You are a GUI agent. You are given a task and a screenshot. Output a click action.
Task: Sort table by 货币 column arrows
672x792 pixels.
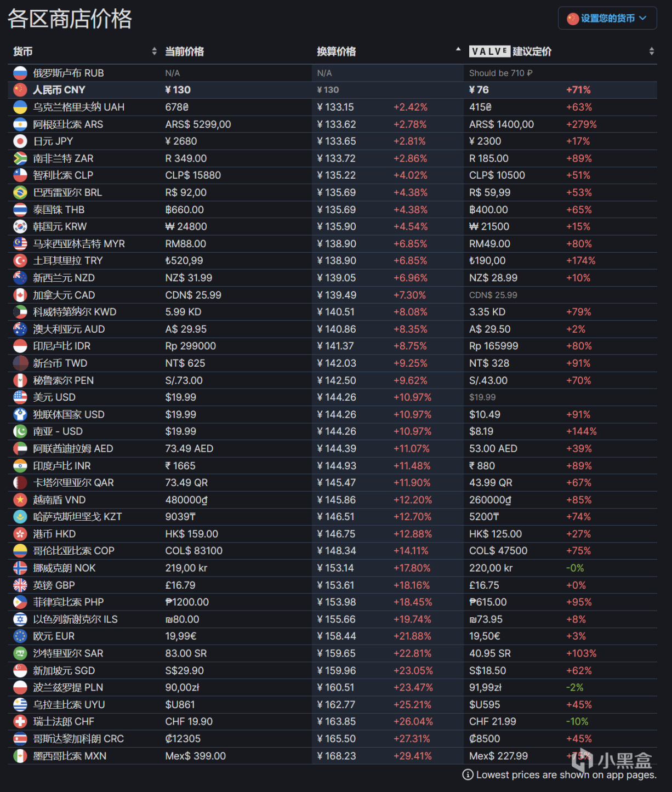point(154,52)
